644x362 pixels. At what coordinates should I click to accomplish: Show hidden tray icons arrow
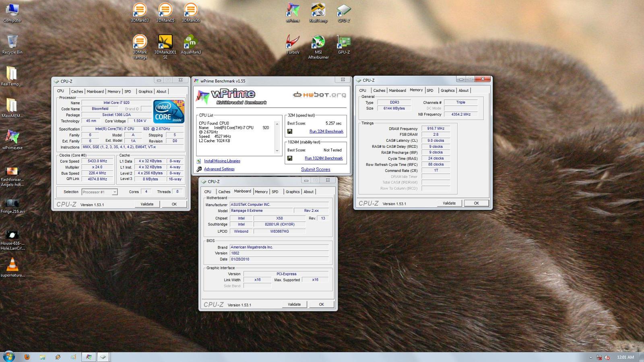(591, 357)
